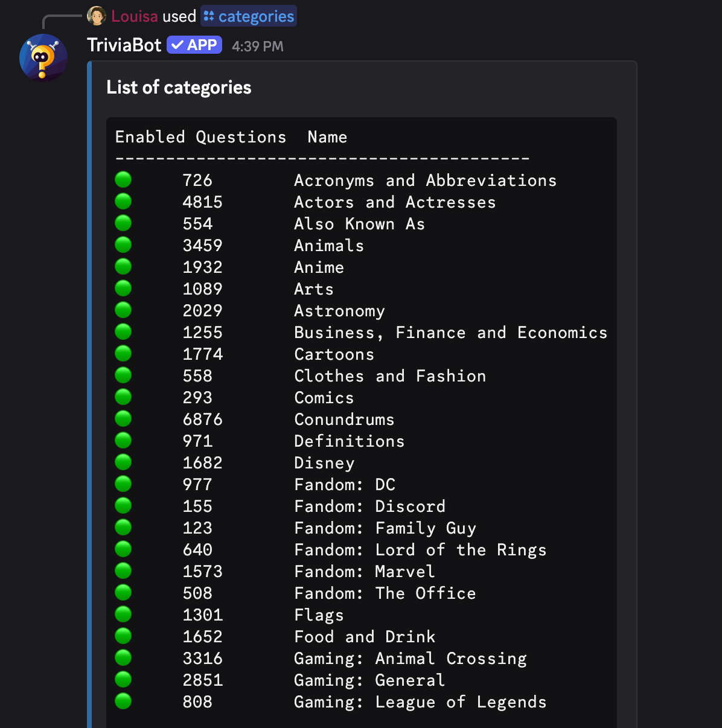Click the categories slash command icon
This screenshot has width=722, height=728.
(x=209, y=16)
